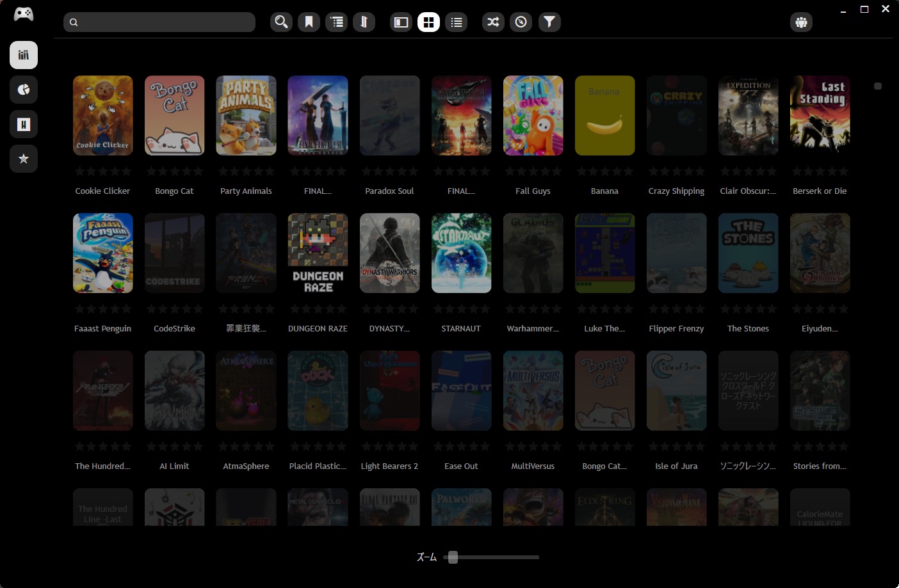Open the favorites star sidebar tab
This screenshot has width=899, height=588.
[x=24, y=159]
